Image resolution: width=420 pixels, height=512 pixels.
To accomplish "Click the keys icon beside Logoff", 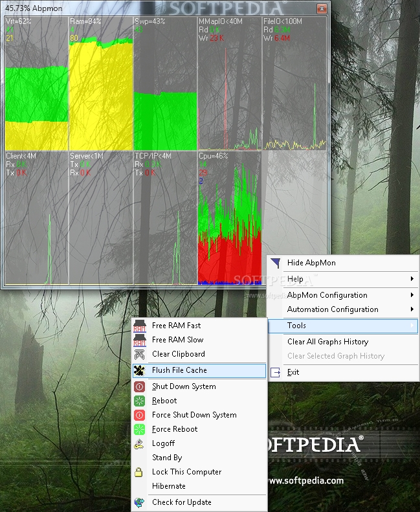I will pos(139,444).
